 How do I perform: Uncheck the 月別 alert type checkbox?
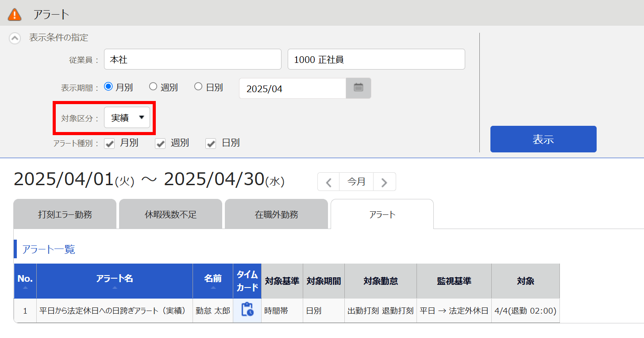pos(109,144)
